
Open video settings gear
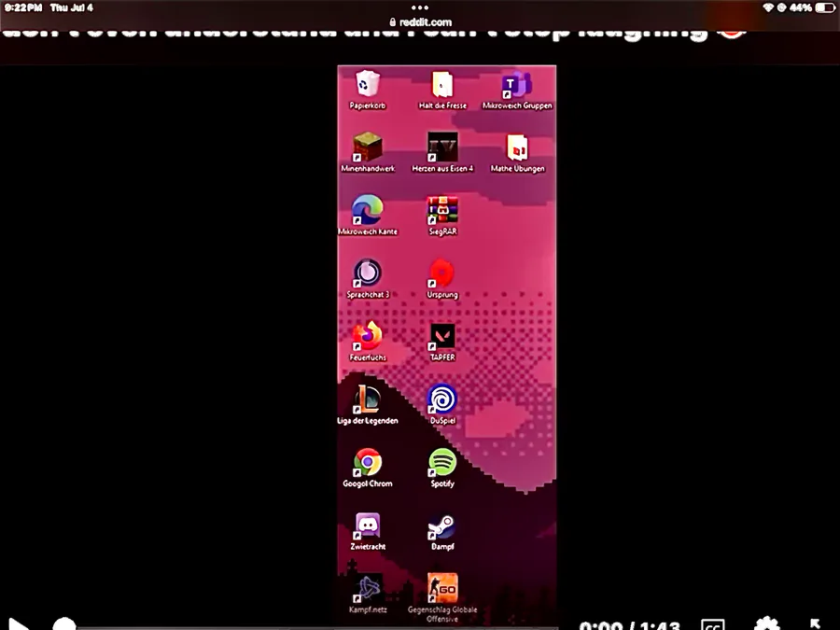[766, 624]
